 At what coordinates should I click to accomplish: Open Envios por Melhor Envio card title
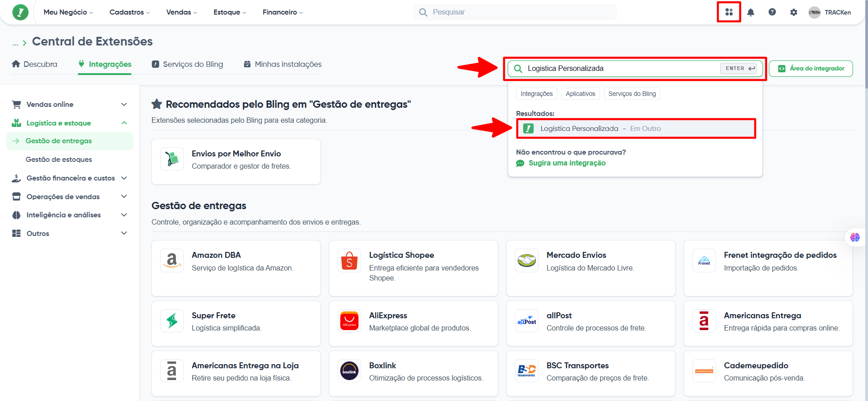236,154
